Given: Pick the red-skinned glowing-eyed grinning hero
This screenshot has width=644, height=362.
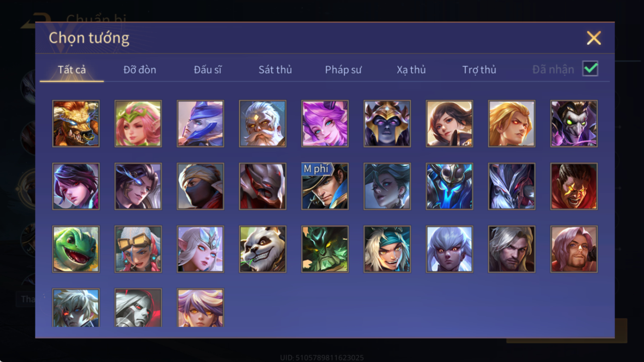Looking at the screenshot, I should [574, 186].
